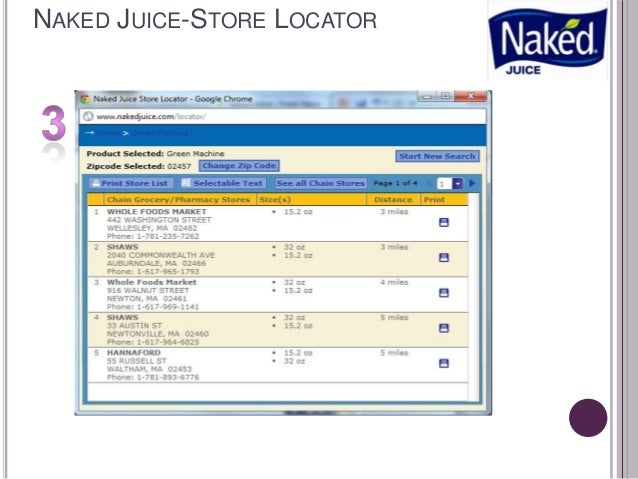
Task: Click the Distance column header
Action: 393,199
